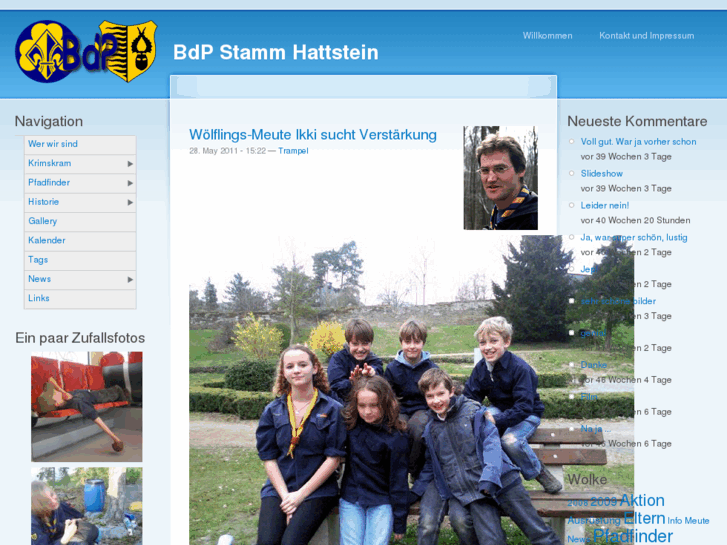Go to Kontakt und Impressum
This screenshot has width=727, height=545.
point(646,36)
